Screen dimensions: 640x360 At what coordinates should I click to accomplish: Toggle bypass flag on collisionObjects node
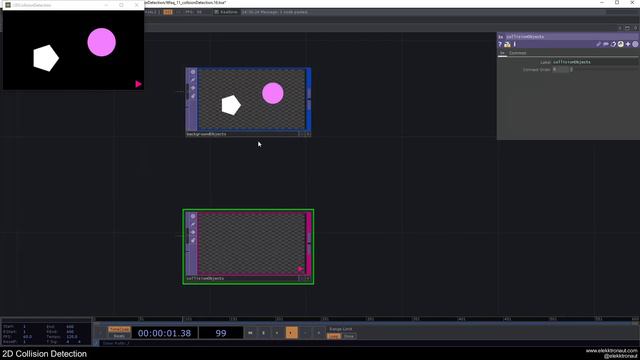(193, 233)
